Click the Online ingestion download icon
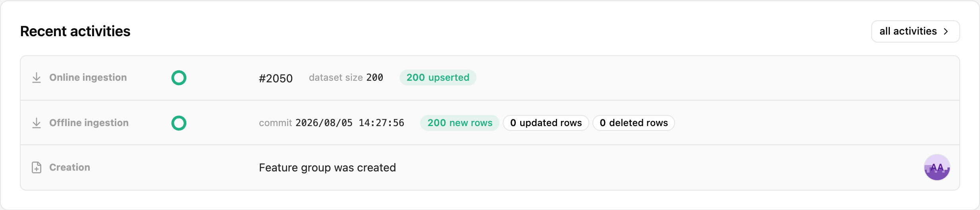 pyautogui.click(x=37, y=78)
